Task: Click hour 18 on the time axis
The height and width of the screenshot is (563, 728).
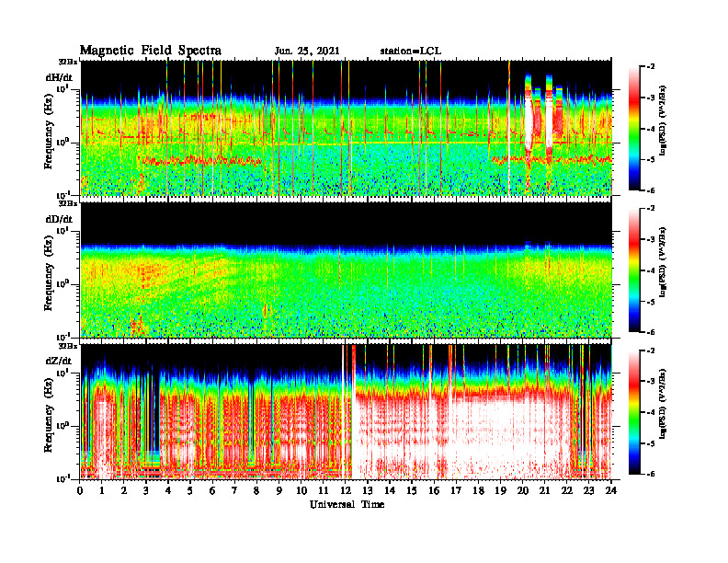Action: (x=478, y=491)
